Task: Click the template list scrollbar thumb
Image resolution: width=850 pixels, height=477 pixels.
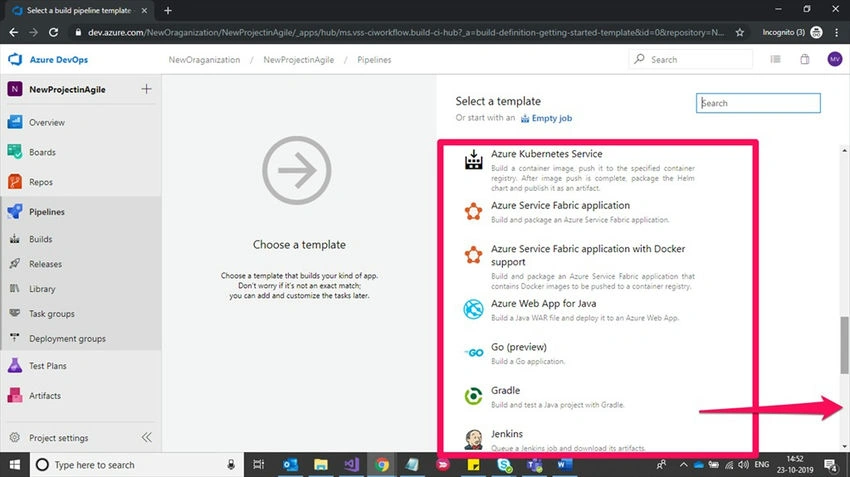Action: pos(844,345)
